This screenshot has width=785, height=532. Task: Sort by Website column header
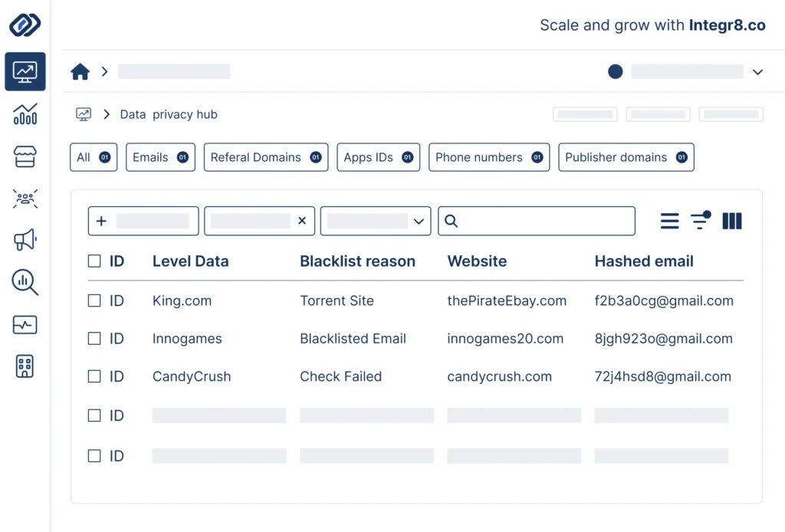coord(477,261)
